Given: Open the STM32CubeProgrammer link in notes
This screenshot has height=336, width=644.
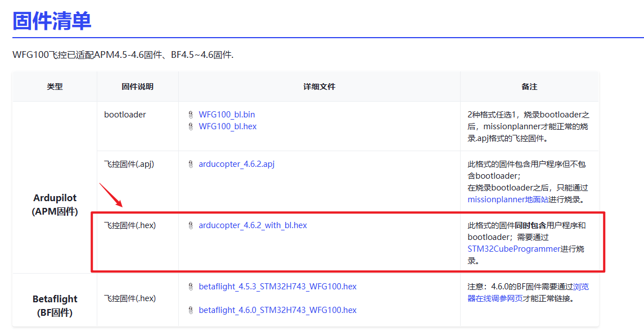Looking at the screenshot, I should tap(514, 249).
